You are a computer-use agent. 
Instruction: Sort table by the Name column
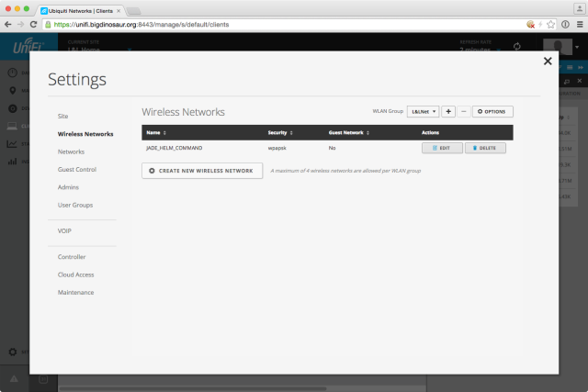pos(155,133)
